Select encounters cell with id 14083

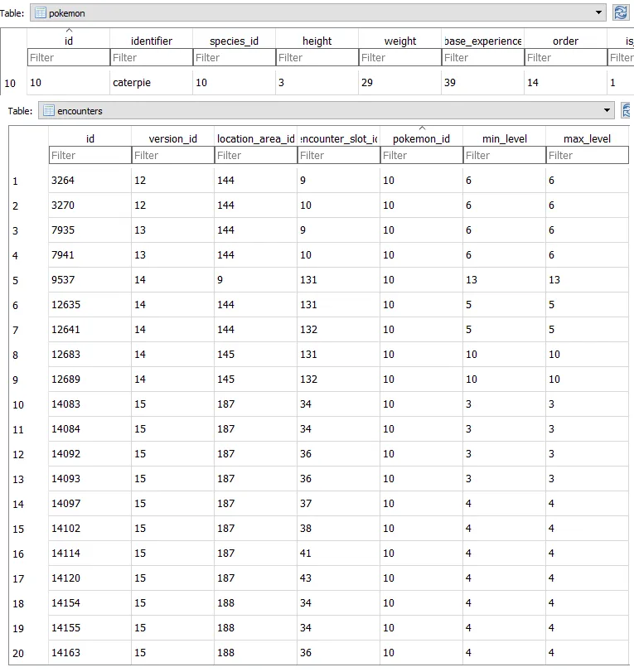click(x=90, y=404)
